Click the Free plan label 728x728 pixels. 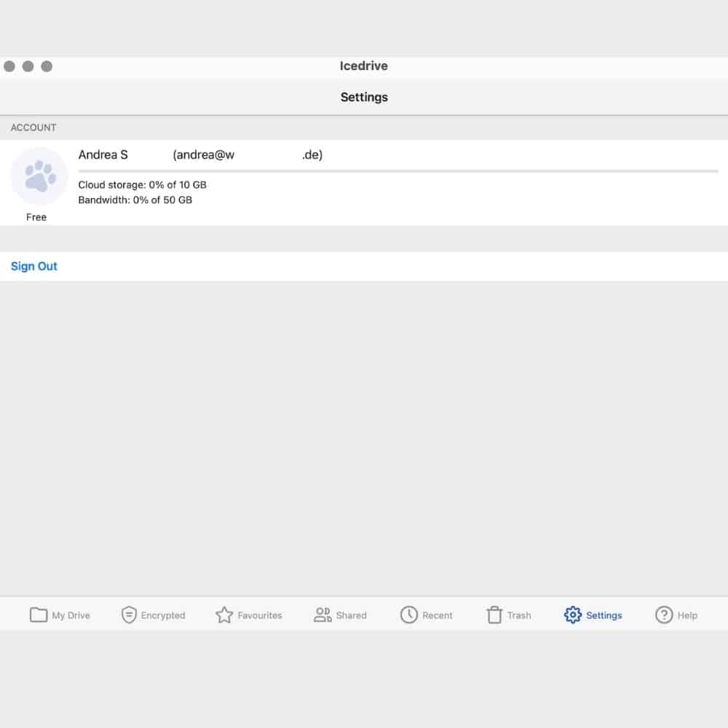pos(36,217)
